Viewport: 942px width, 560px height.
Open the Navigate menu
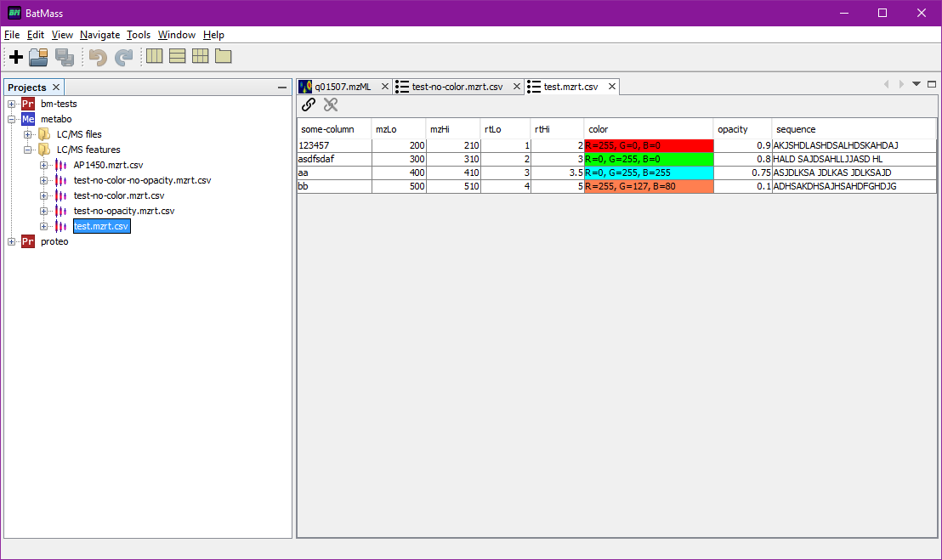[x=99, y=35]
